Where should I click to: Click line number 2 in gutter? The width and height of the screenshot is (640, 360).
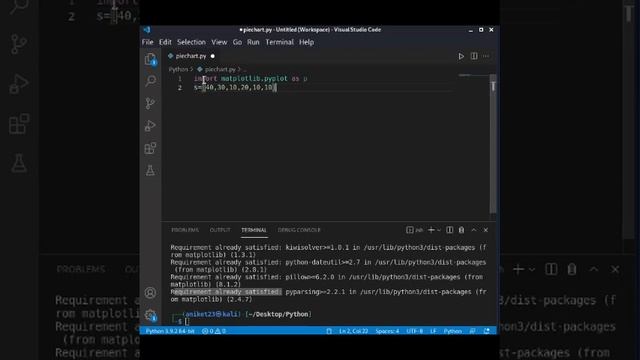[x=180, y=88]
